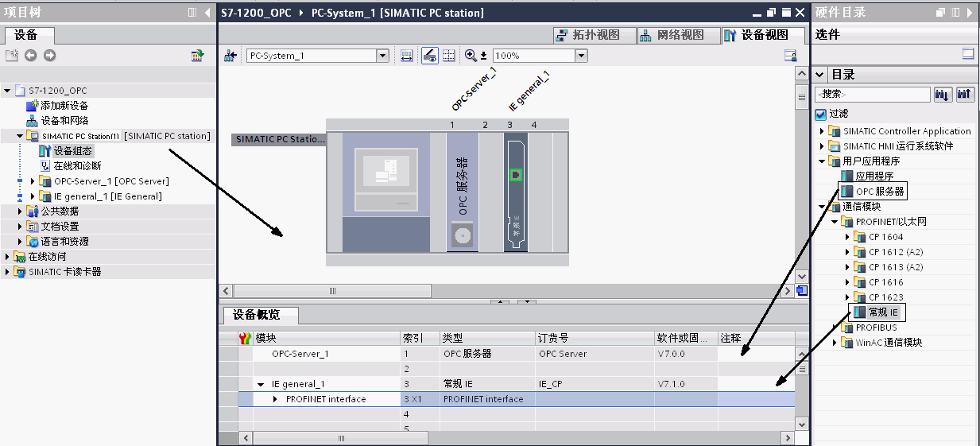The width and height of the screenshot is (980, 446).
Task: Select 语言和资源 tree item
Action: coord(64,242)
